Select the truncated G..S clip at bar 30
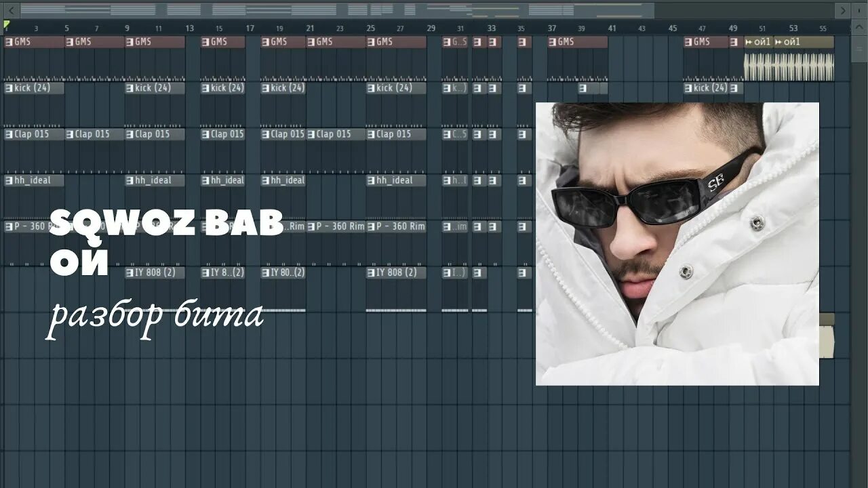 pos(455,42)
